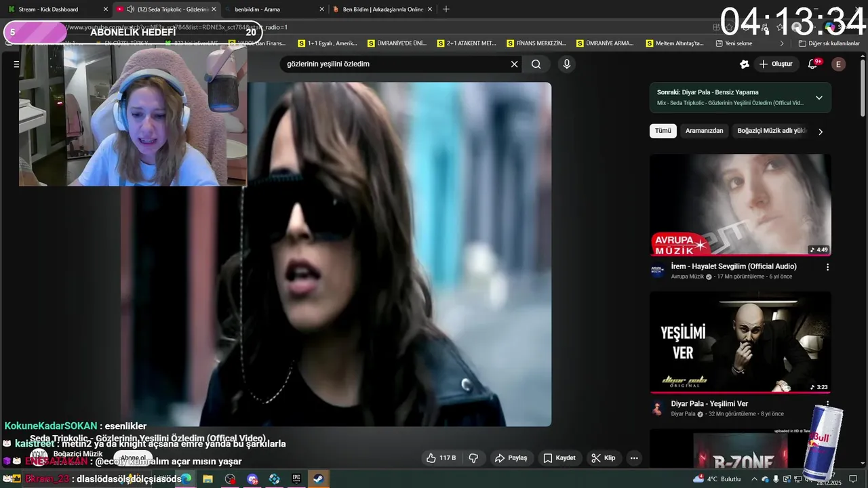Expand the Sonraki mix playlist panel
868x488 pixels.
(819, 98)
